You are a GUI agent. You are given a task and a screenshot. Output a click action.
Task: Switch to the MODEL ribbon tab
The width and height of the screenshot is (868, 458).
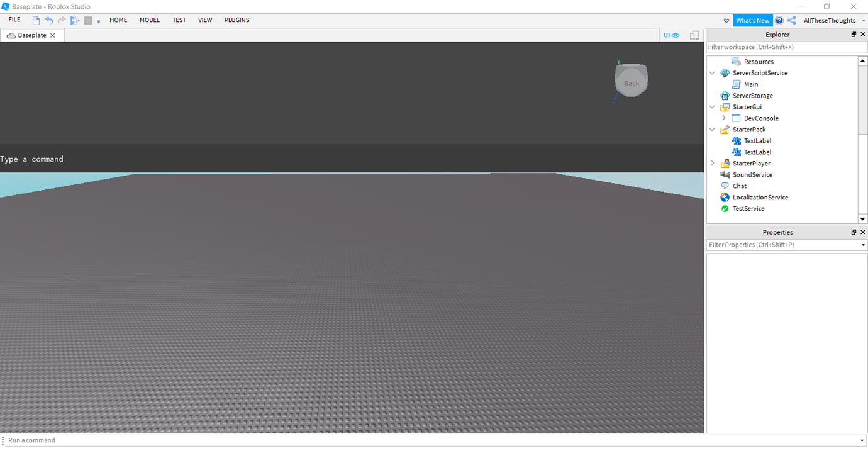(x=150, y=20)
